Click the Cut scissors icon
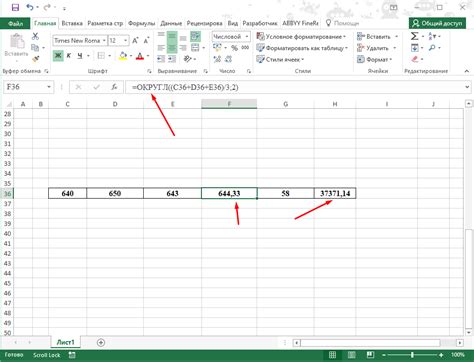Image resolution: width=474 pixels, height=362 pixels. click(35, 36)
